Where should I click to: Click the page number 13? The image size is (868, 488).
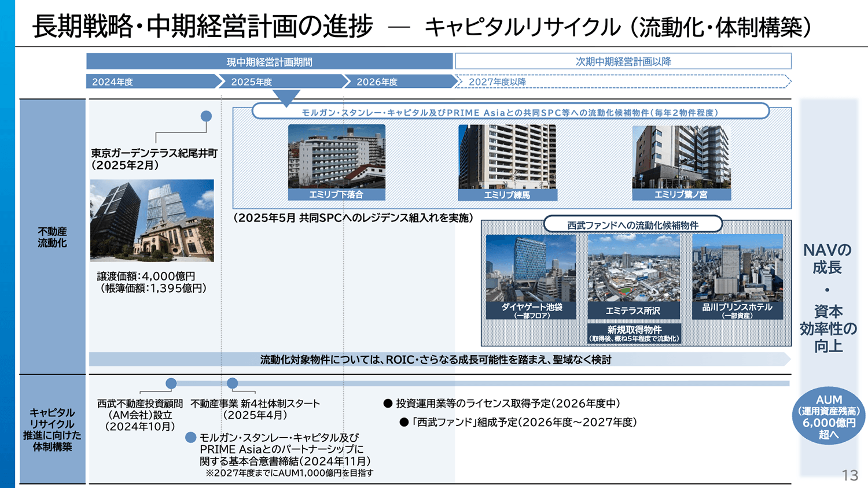850,475
